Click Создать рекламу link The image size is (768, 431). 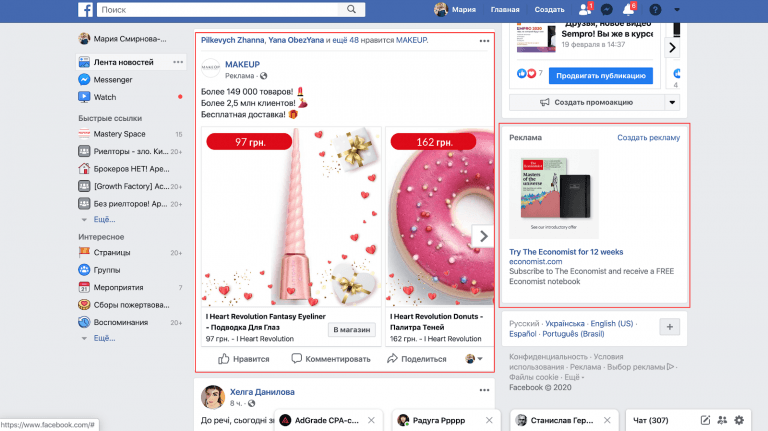[x=648, y=138]
